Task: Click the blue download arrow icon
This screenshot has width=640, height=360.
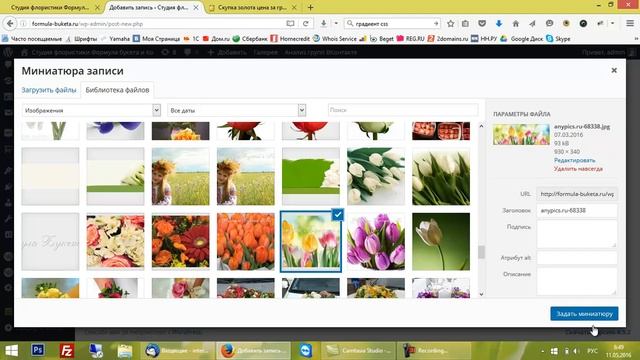Action: coord(499,24)
